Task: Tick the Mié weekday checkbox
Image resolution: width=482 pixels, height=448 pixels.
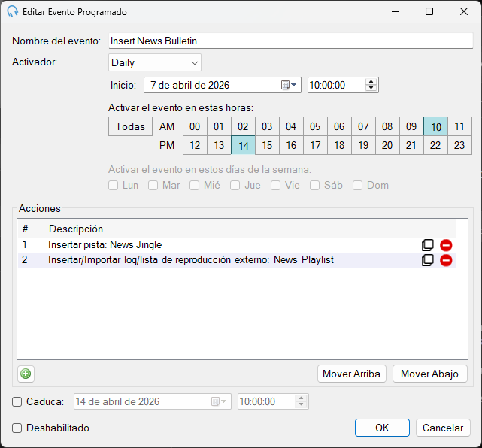Action: click(194, 185)
